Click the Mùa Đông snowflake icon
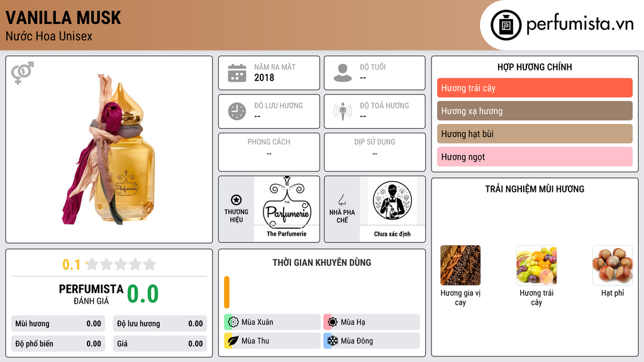The width and height of the screenshot is (644, 362). [333, 341]
